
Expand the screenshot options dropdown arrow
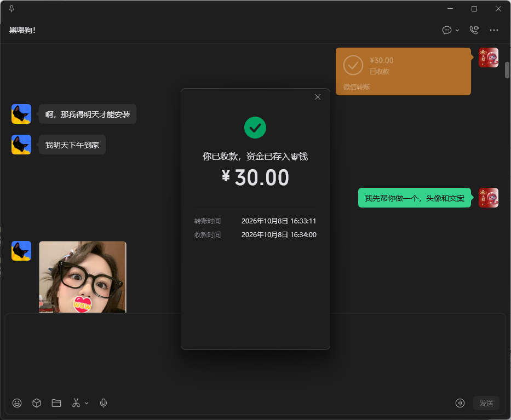(x=87, y=404)
